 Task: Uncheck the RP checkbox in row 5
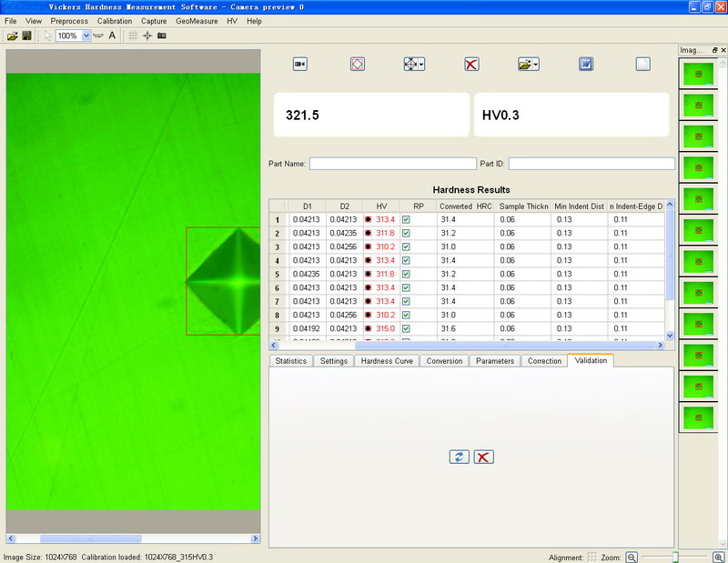406,274
